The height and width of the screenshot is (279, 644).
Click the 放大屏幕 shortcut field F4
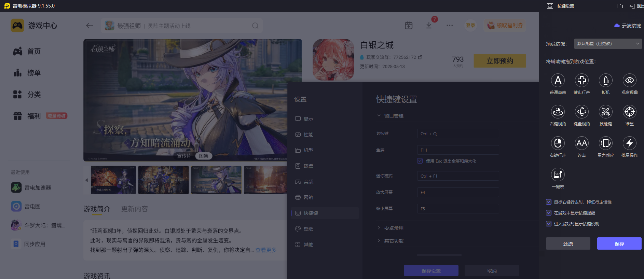point(458,192)
